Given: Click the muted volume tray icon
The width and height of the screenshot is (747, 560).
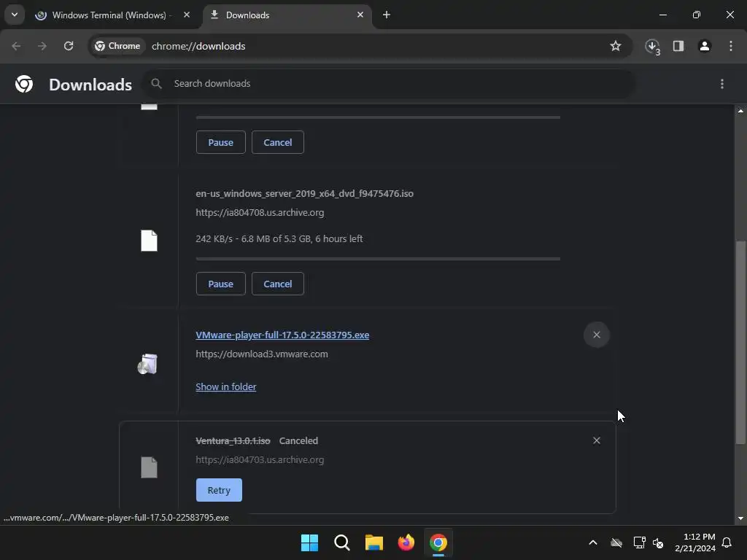Looking at the screenshot, I should 658,542.
